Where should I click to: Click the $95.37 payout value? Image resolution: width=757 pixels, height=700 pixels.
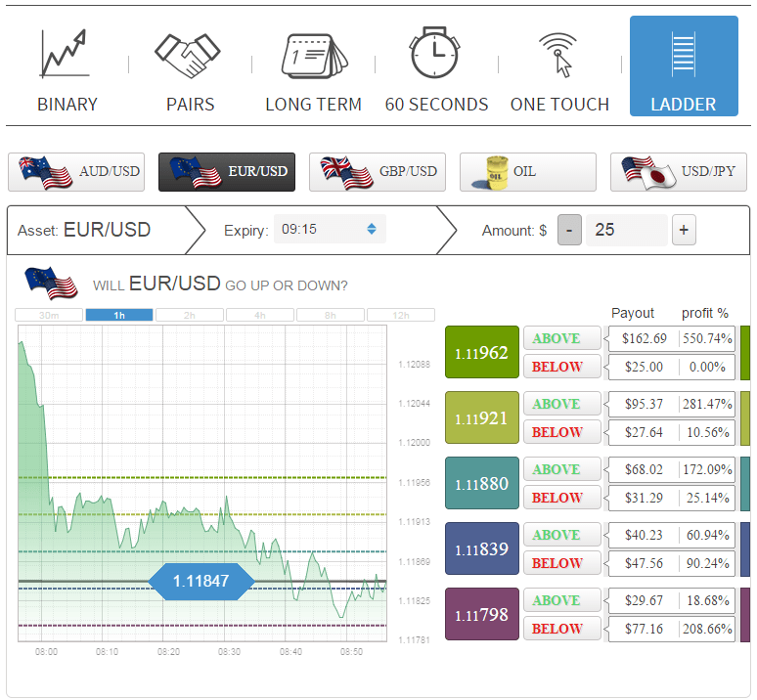coord(644,404)
